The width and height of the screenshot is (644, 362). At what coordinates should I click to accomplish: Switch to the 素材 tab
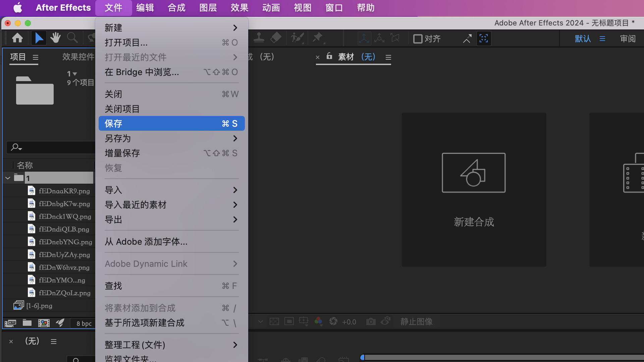(346, 57)
